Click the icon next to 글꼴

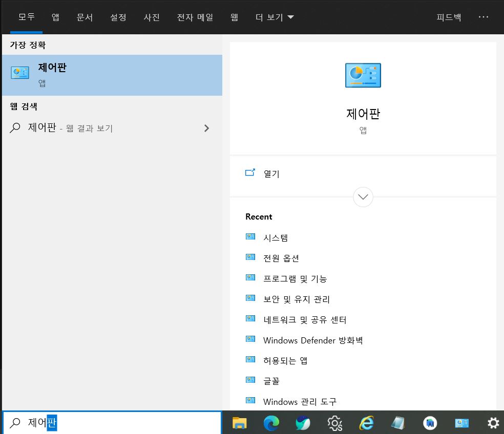[250, 380]
